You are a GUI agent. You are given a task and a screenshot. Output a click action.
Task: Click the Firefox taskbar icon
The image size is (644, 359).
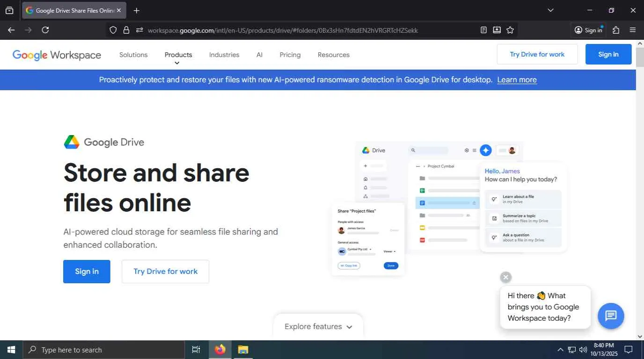coord(220,350)
